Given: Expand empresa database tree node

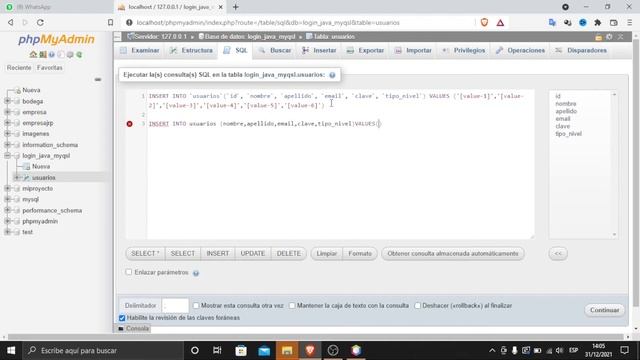Looking at the screenshot, I should click(7, 112).
